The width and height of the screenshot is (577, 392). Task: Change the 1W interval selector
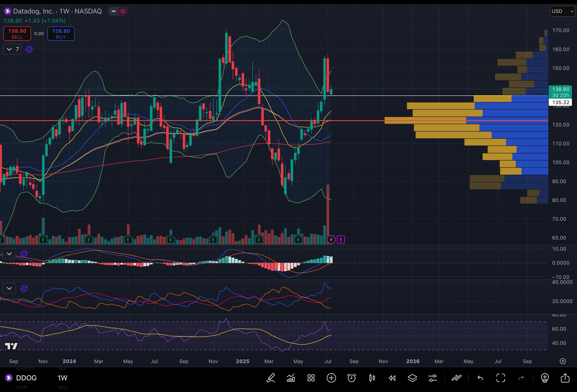(63, 378)
